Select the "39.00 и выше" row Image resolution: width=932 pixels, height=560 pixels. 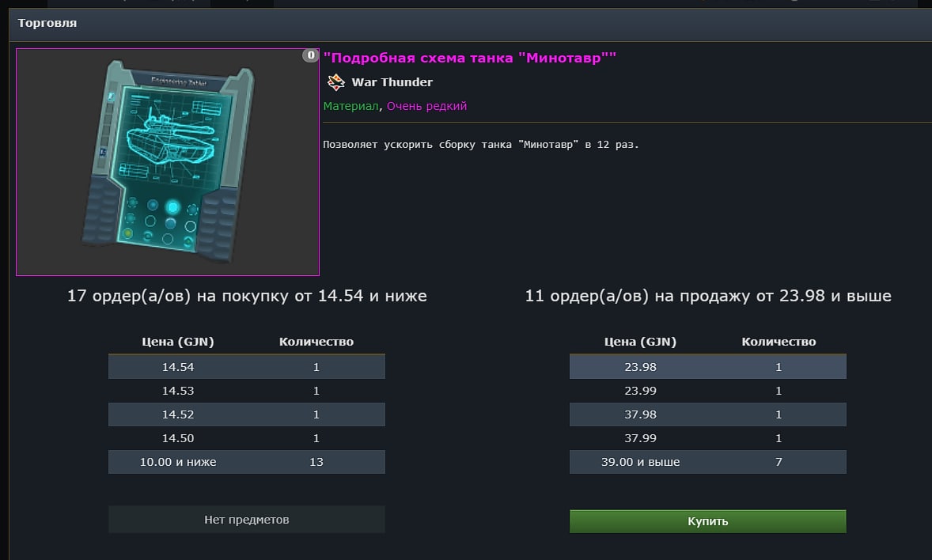pyautogui.click(x=707, y=462)
